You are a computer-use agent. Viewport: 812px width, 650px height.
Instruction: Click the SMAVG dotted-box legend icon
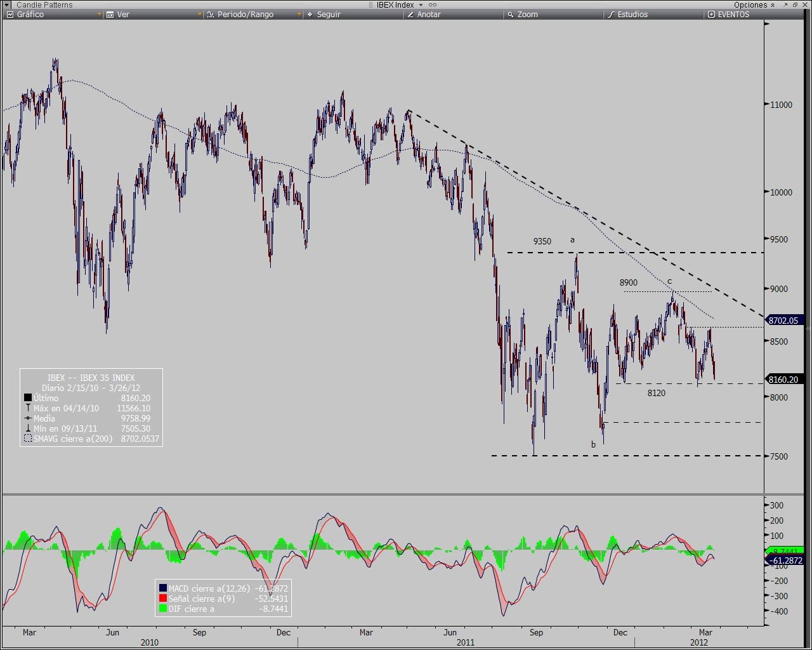(x=28, y=439)
